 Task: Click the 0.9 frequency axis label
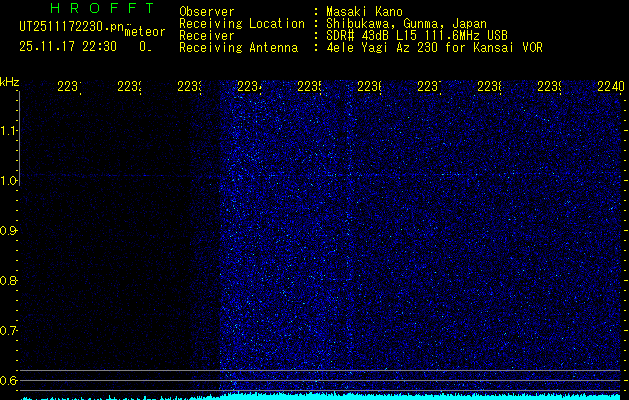tap(8, 231)
